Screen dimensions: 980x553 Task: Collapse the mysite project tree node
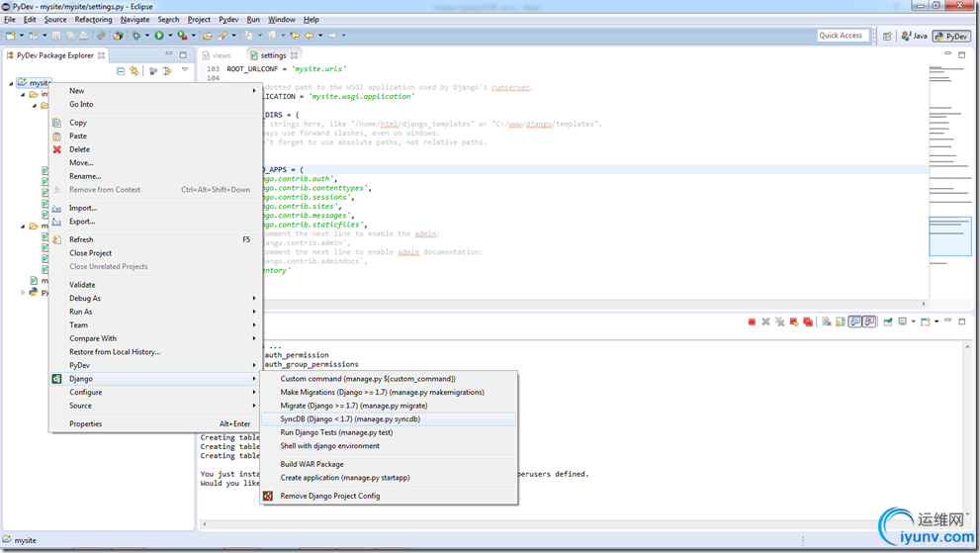click(x=11, y=83)
